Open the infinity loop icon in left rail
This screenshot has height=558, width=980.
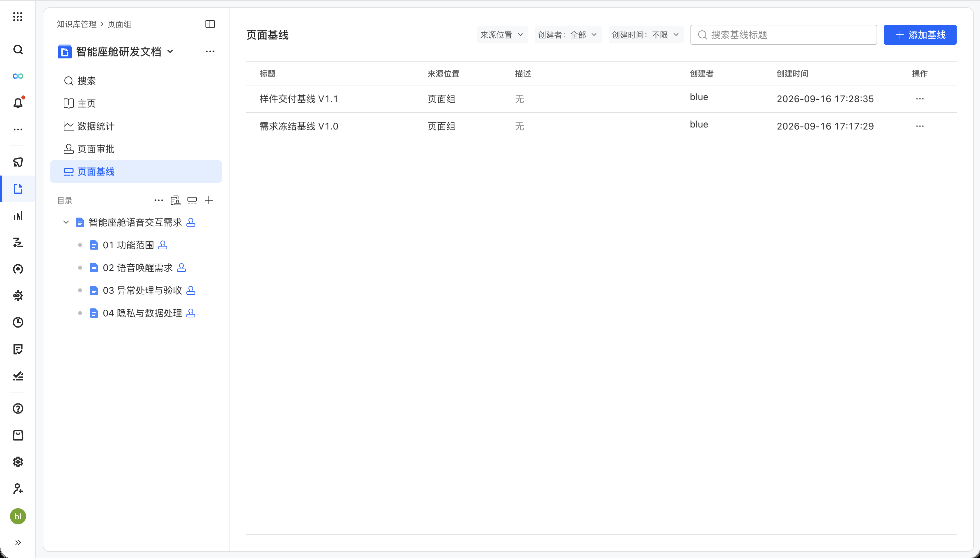(18, 76)
